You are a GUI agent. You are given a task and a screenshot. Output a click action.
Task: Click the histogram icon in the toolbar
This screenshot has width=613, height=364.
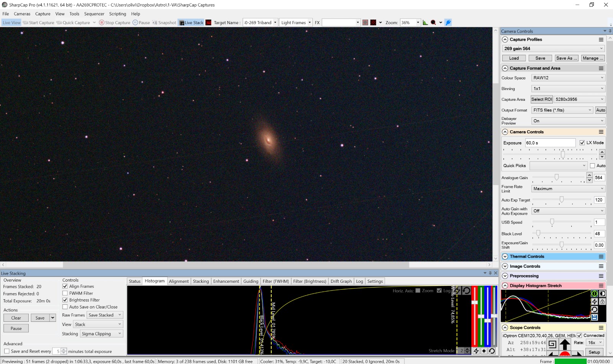click(425, 23)
